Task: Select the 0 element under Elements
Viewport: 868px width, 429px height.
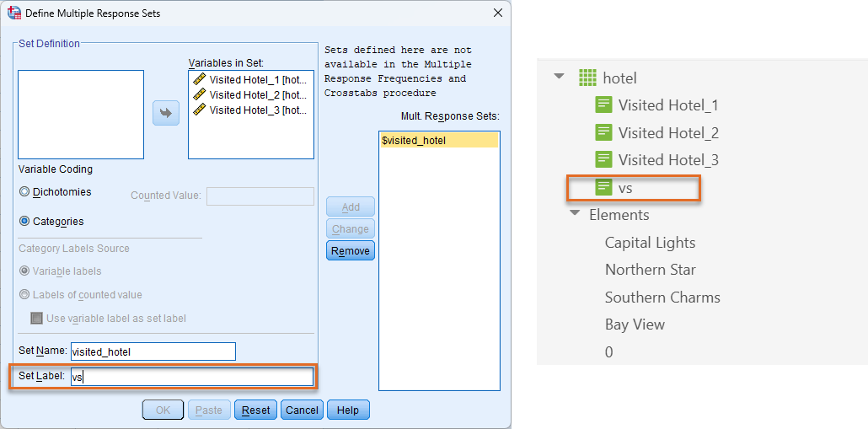Action: tap(609, 352)
